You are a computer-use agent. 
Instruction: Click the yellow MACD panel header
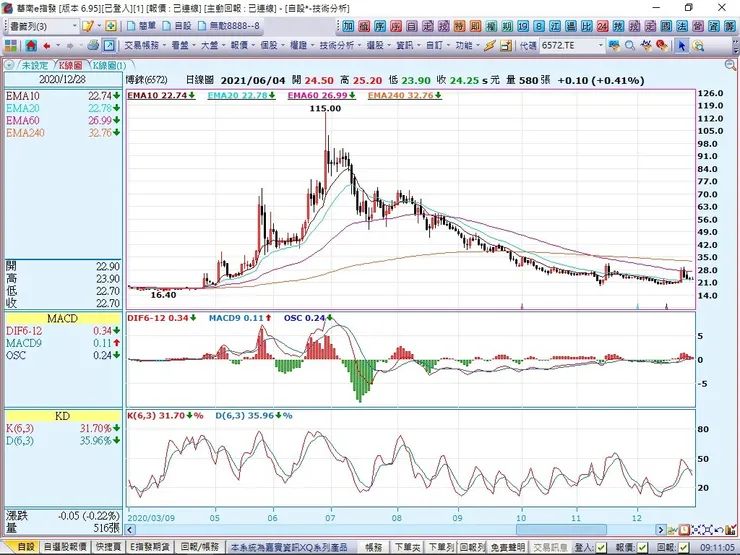[63, 319]
